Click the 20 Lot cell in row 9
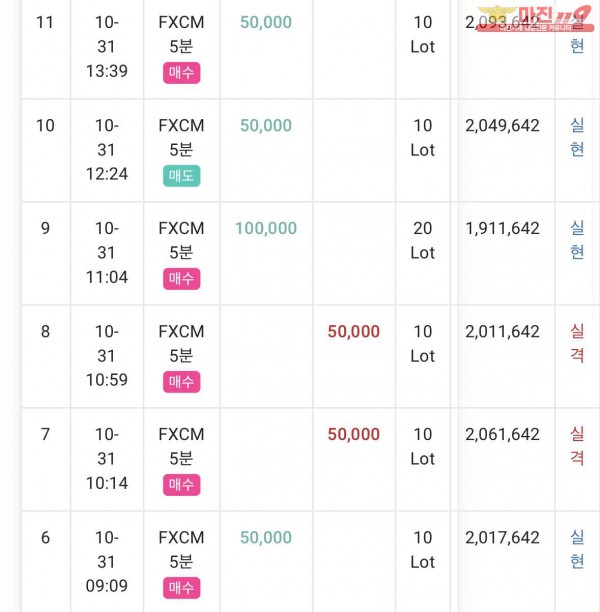This screenshot has height=612, width=600. (x=423, y=240)
